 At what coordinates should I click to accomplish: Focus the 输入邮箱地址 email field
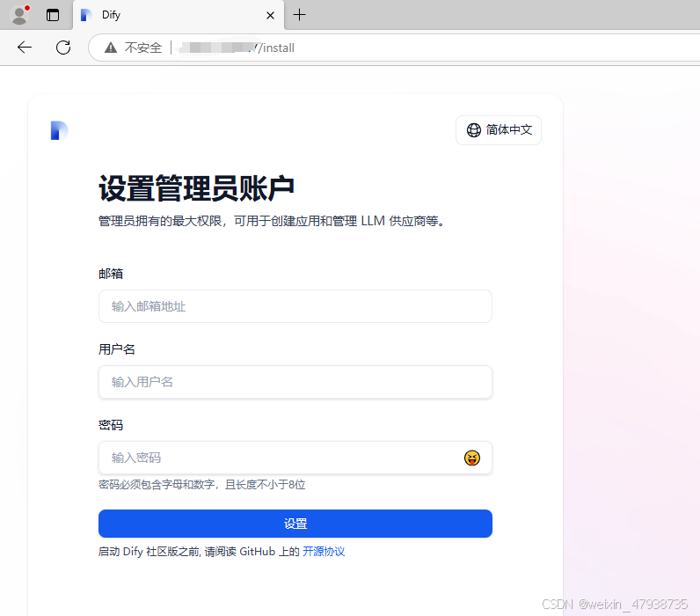tap(295, 306)
